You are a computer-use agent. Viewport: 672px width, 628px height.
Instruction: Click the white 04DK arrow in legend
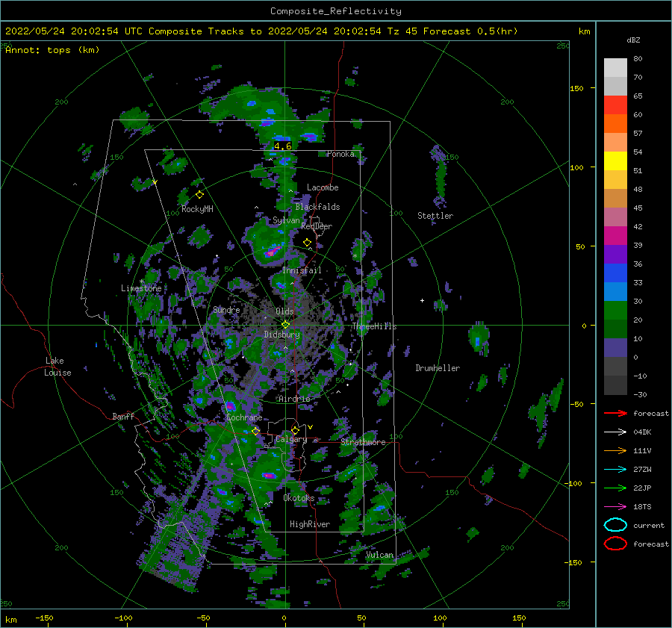(x=615, y=432)
